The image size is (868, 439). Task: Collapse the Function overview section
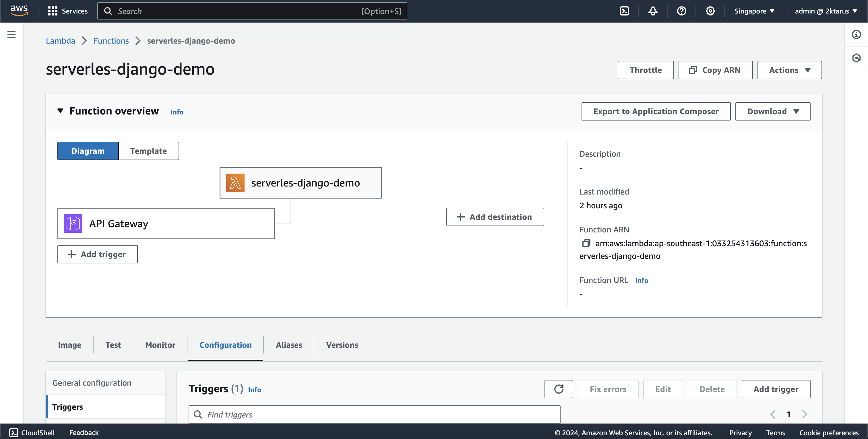point(60,111)
